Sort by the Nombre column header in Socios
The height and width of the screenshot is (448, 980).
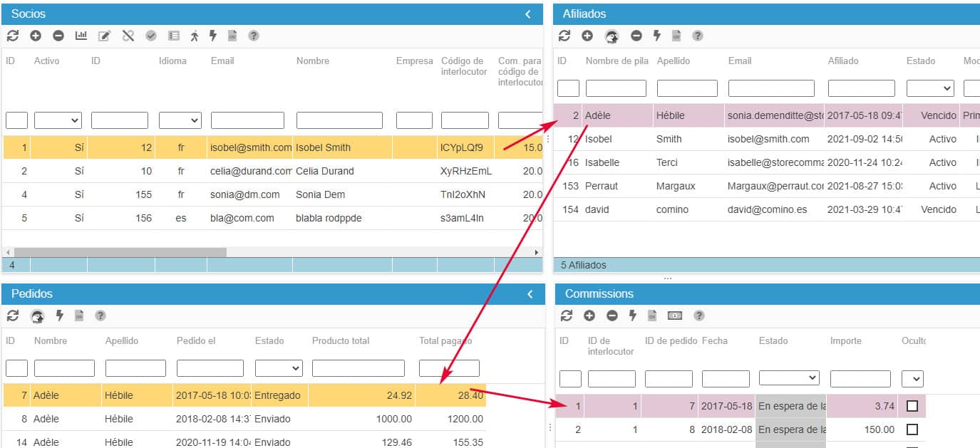click(313, 61)
